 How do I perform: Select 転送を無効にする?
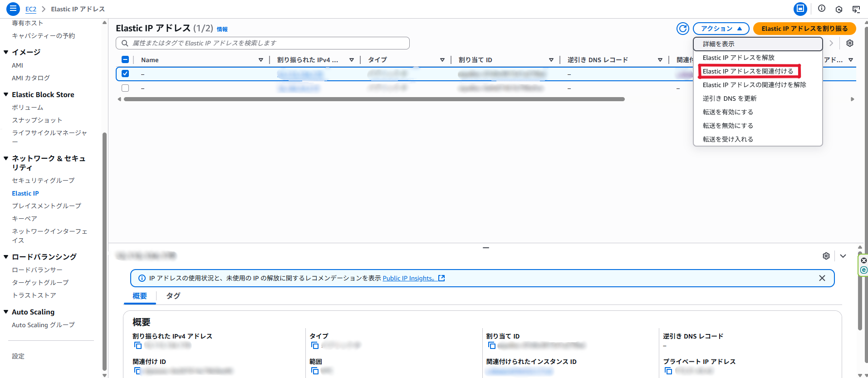758,126
